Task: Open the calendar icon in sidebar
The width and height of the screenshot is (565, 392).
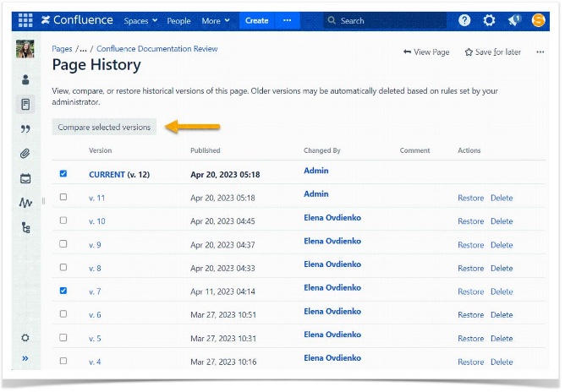Action: tap(25, 178)
